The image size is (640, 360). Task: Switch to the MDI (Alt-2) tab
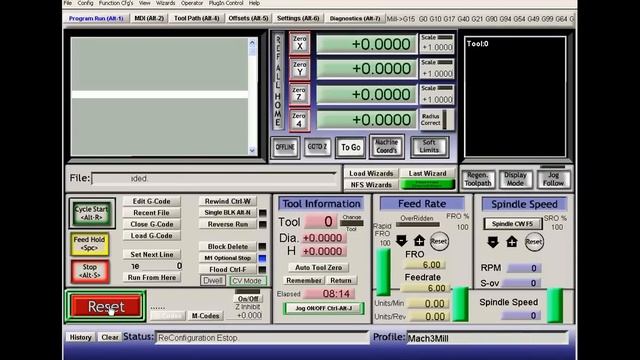click(x=149, y=18)
